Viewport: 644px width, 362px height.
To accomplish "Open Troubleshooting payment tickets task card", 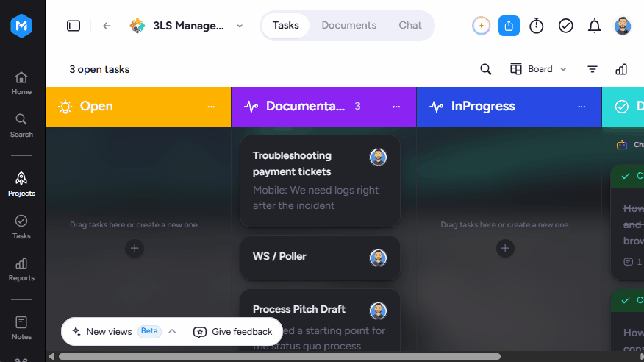I will tap(320, 181).
